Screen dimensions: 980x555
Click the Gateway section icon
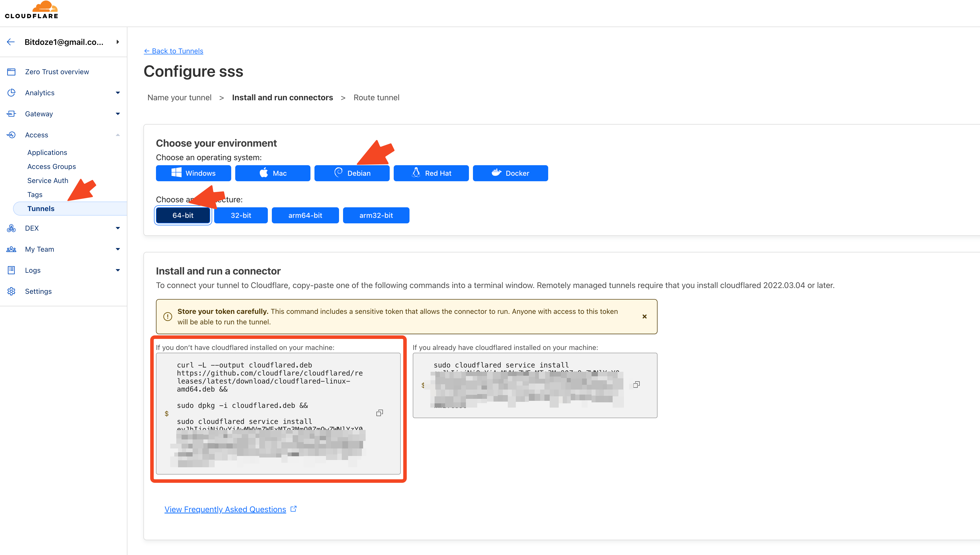tap(12, 113)
